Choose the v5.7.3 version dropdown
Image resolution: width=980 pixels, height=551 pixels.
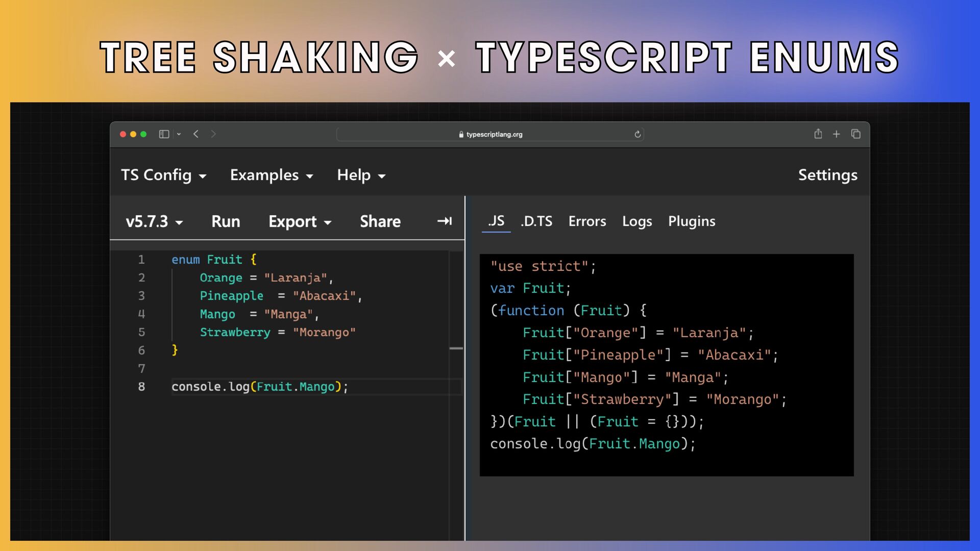155,221
